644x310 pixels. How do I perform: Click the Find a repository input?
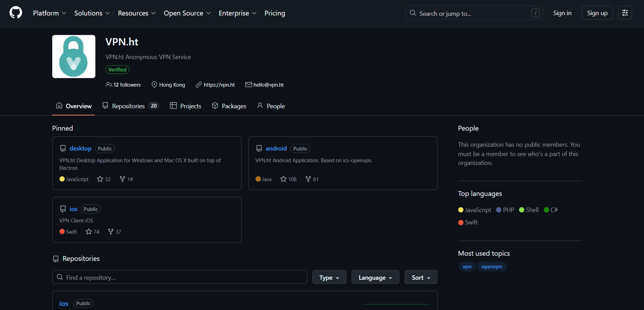[180, 277]
